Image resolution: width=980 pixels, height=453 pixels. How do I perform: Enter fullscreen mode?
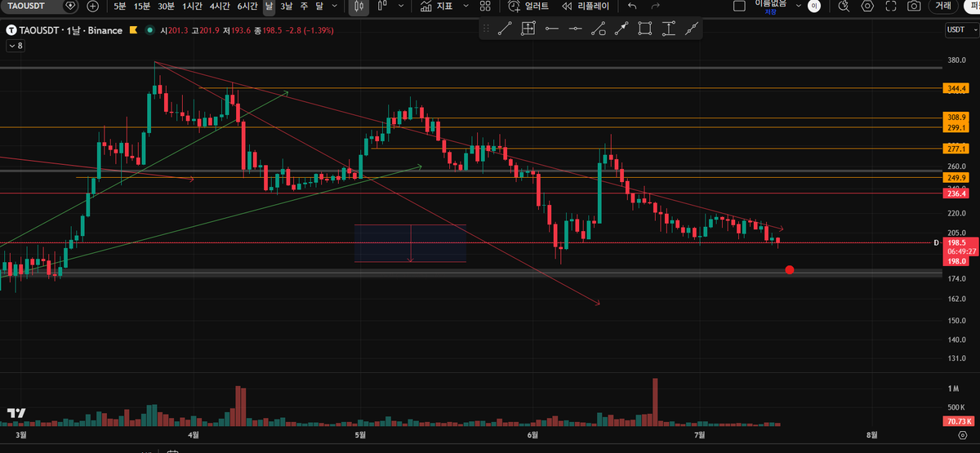point(891,6)
